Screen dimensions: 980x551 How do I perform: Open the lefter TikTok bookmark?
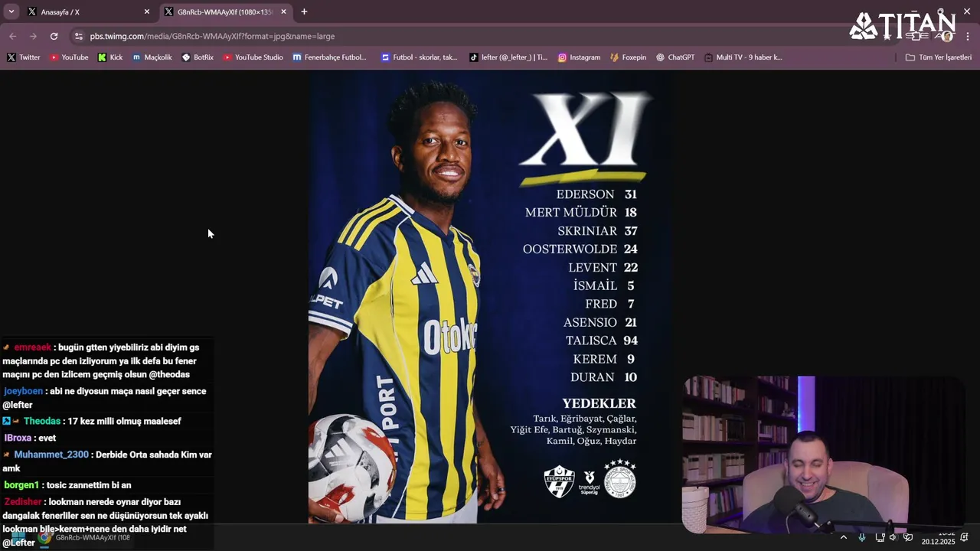point(508,57)
